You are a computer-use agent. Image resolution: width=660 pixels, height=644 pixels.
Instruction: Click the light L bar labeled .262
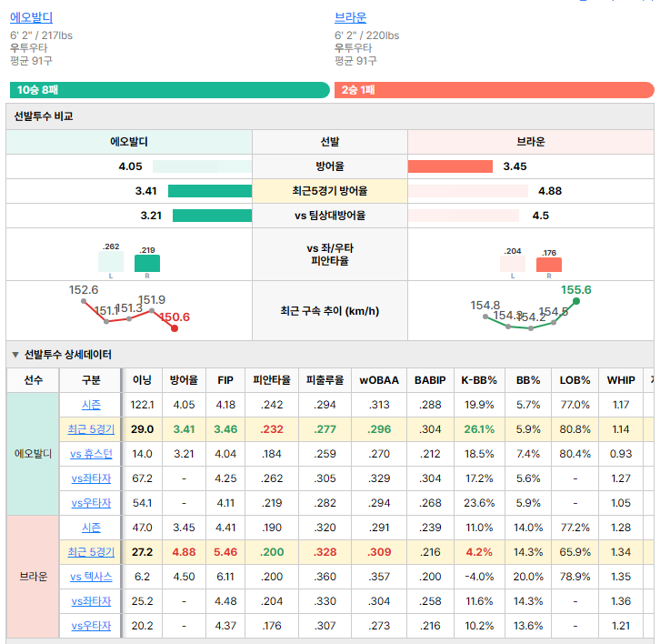(111, 262)
